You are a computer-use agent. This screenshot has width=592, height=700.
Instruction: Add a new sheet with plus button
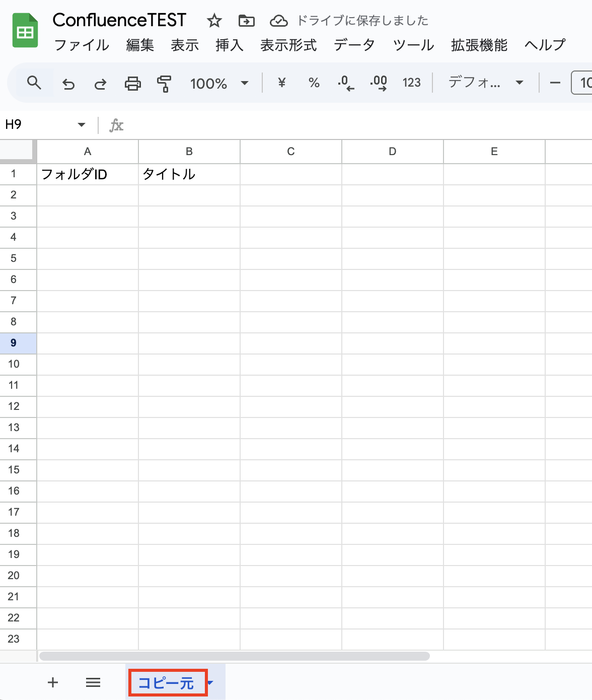(53, 682)
